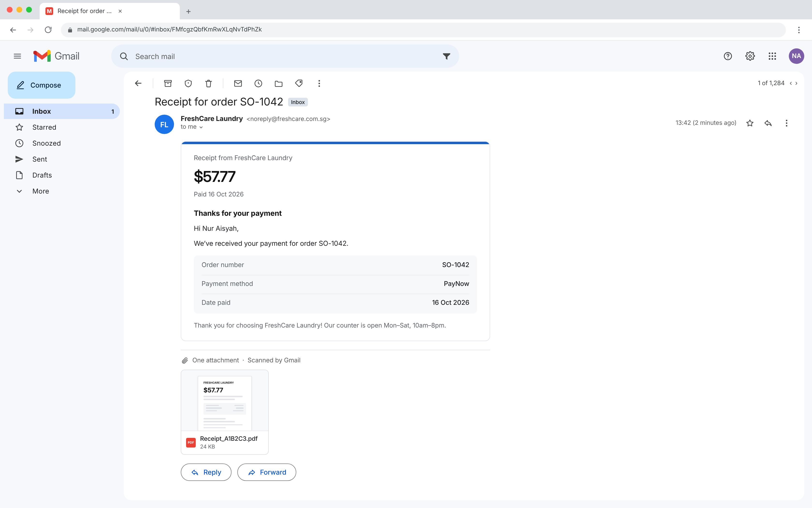Open toolbar More options menu

coord(319,83)
